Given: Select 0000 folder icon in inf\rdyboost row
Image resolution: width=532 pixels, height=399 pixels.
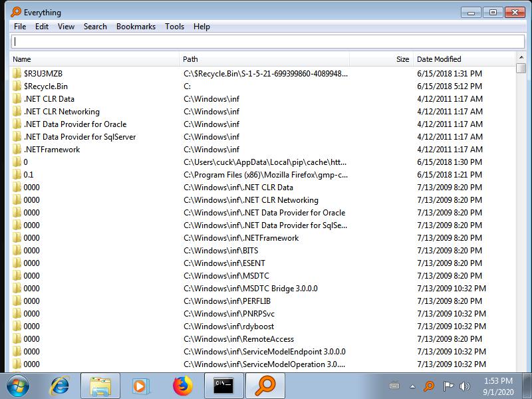Looking at the screenshot, I should click(17, 326).
